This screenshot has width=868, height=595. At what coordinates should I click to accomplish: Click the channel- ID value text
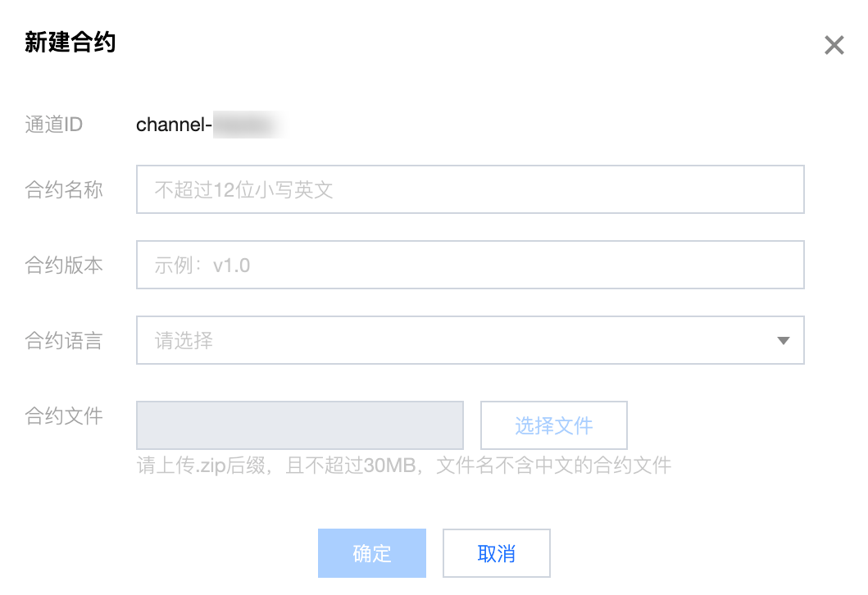175,125
